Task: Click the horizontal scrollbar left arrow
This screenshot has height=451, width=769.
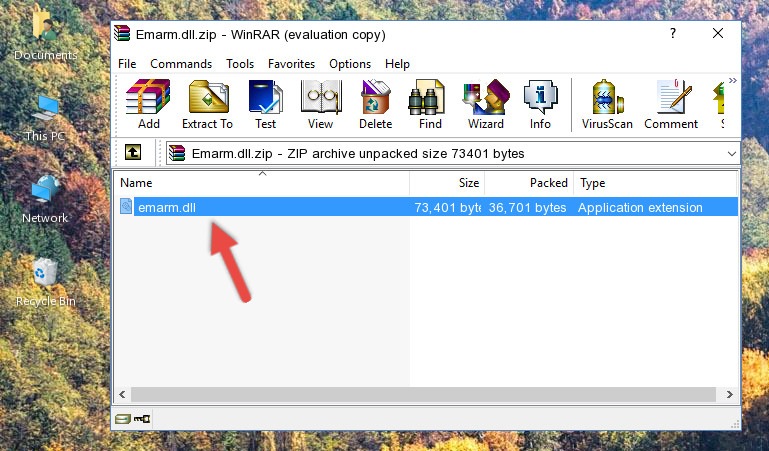Action: [122, 394]
